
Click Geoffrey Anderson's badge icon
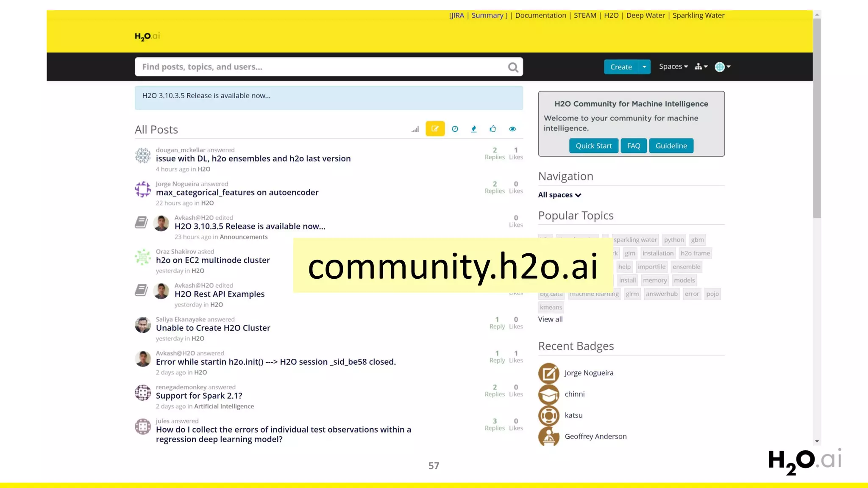click(549, 436)
